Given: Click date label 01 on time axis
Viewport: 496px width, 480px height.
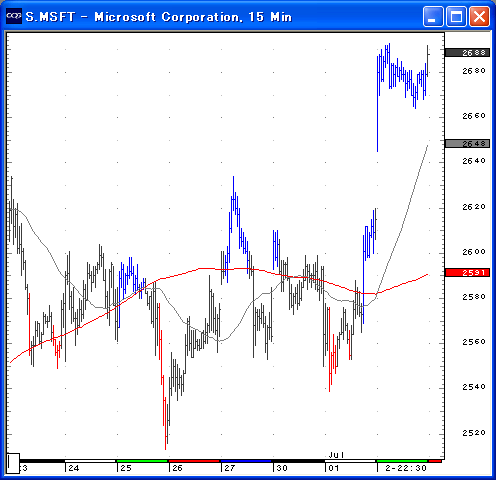Looking at the screenshot, I should (334, 468).
